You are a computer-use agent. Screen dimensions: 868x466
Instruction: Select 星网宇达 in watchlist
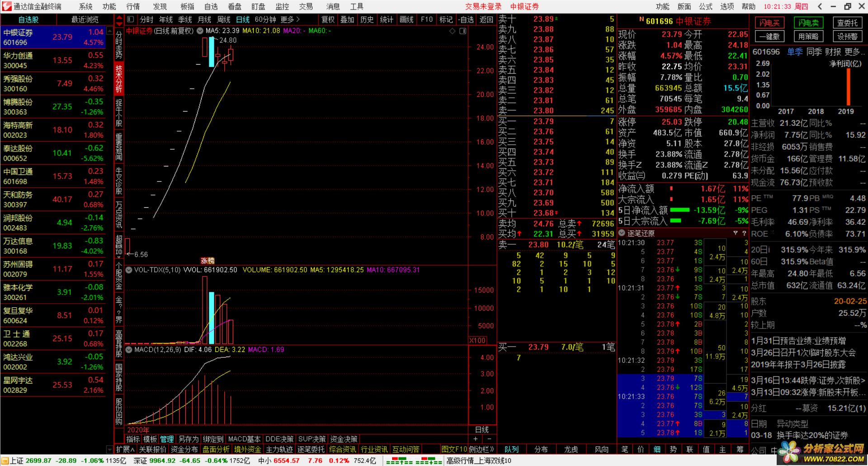point(53,385)
